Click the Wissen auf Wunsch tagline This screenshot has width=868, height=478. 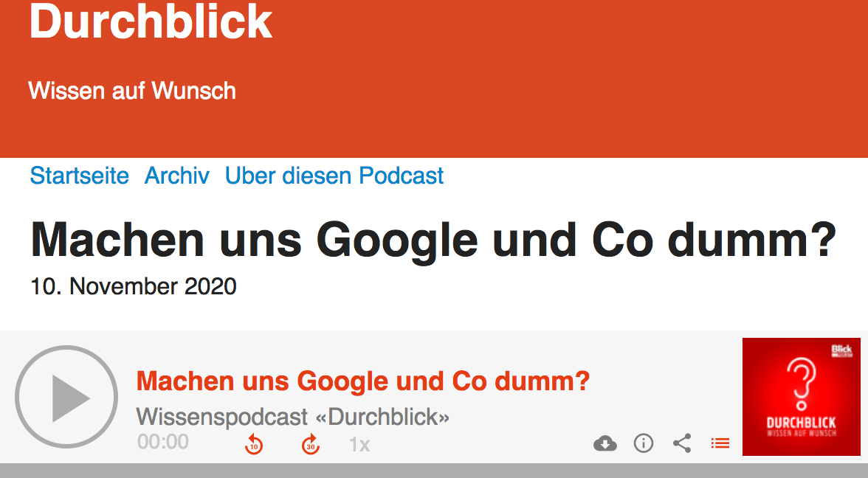pyautogui.click(x=132, y=91)
